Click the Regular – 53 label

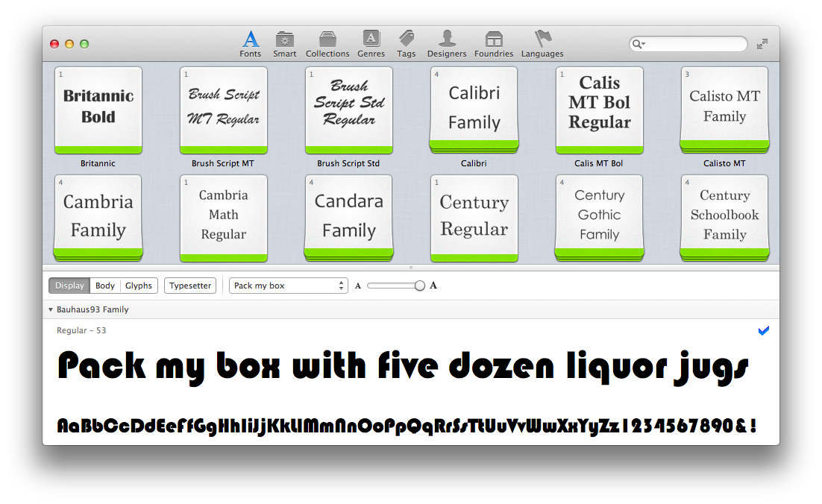tap(81, 330)
